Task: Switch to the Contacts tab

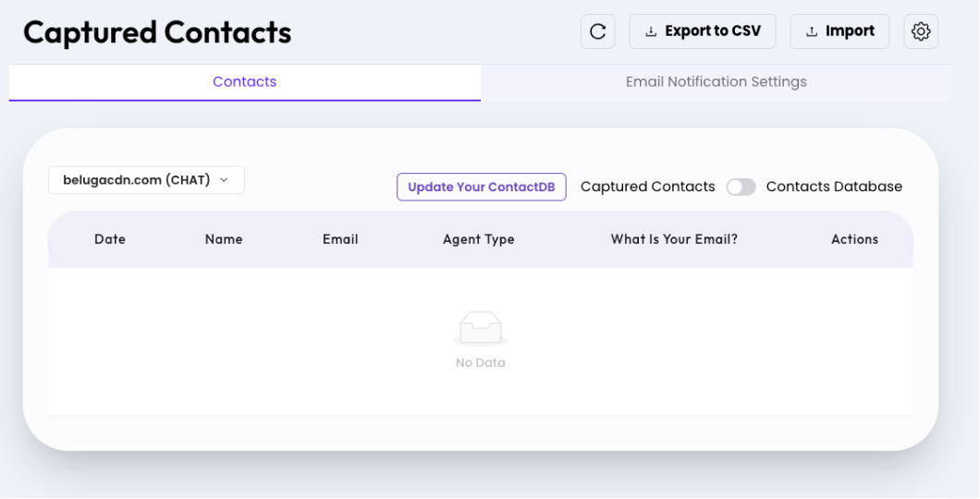Action: tap(244, 82)
